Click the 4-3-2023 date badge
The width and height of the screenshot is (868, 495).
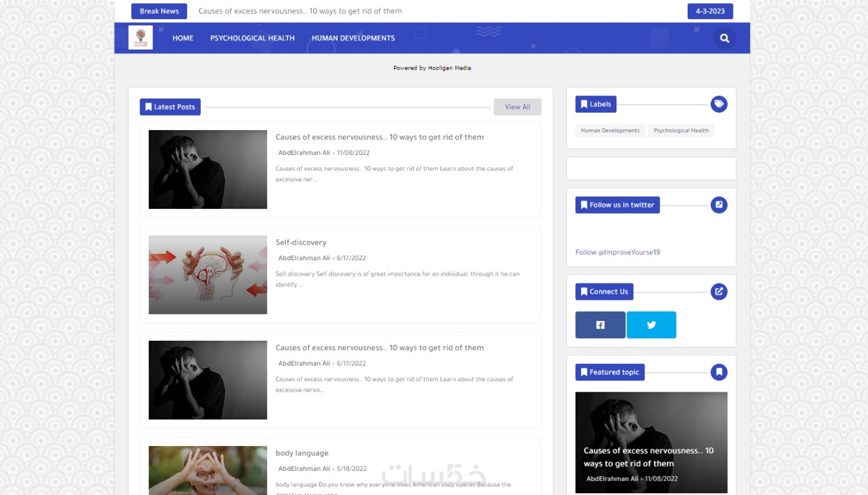(x=710, y=11)
